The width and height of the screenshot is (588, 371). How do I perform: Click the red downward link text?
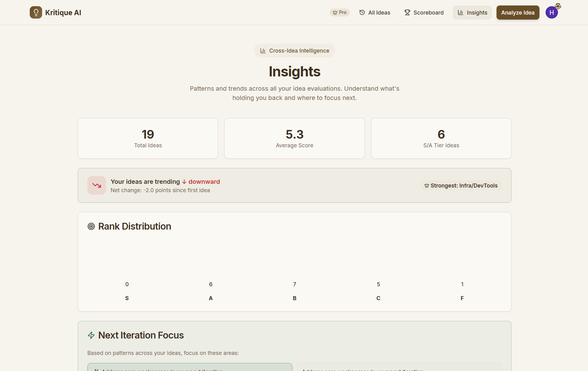pos(204,182)
